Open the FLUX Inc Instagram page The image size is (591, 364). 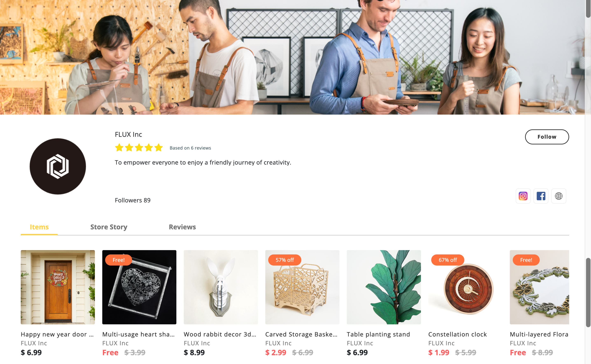(523, 196)
